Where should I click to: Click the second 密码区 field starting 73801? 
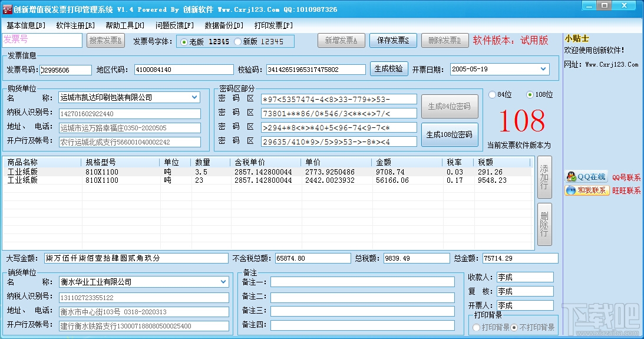[x=339, y=113]
